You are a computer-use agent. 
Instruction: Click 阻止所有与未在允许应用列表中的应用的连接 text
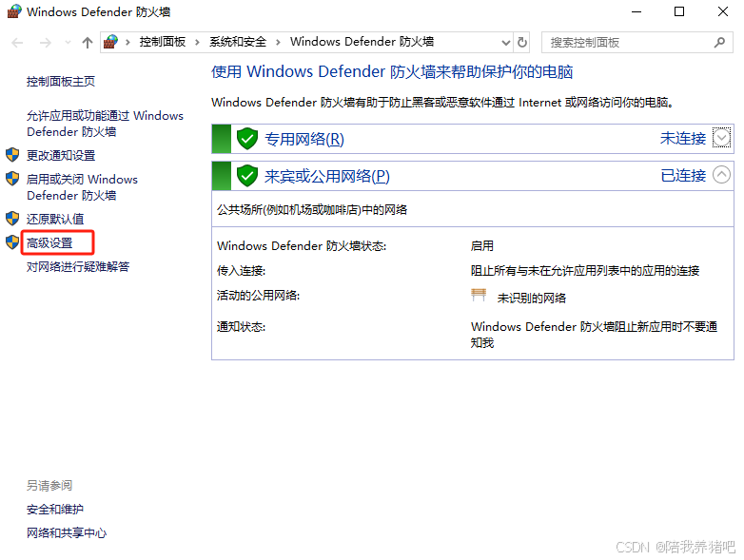585,271
